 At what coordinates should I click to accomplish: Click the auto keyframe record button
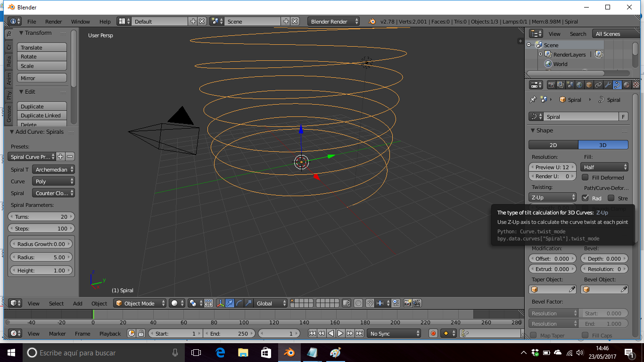pos(433,333)
